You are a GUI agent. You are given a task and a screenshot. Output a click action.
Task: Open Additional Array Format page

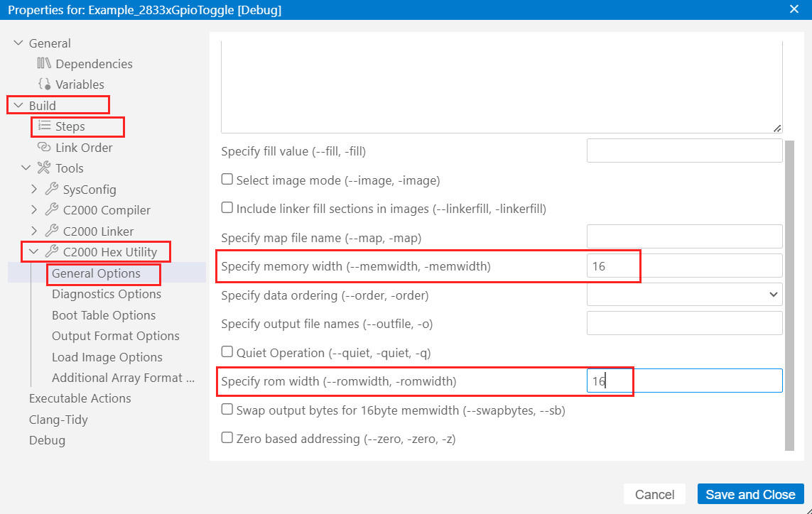[123, 378]
